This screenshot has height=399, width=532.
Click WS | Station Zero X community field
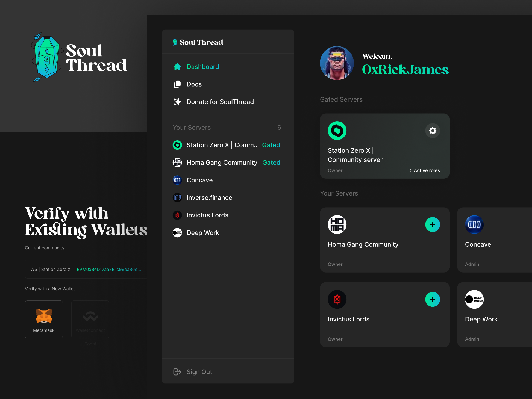[86, 269]
